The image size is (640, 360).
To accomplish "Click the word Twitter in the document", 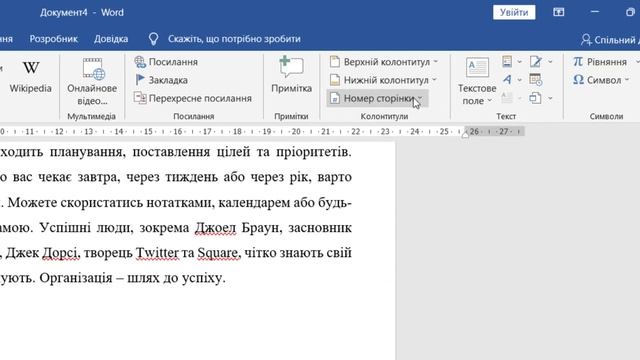I will click(x=157, y=253).
